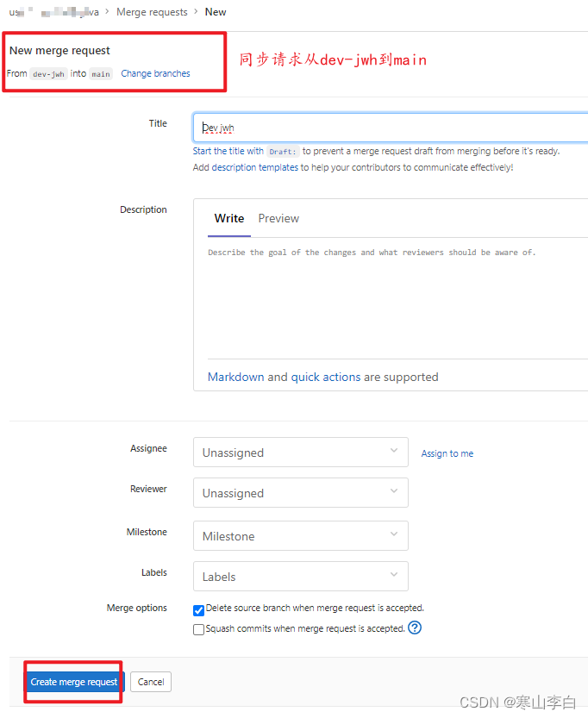Viewport: 588px width, 718px height.
Task: Open quick actions help link
Action: click(x=326, y=377)
